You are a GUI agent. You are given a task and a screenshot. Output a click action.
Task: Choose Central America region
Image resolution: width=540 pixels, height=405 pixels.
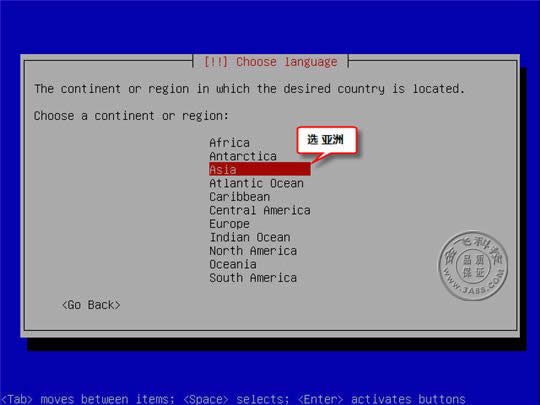tap(260, 210)
